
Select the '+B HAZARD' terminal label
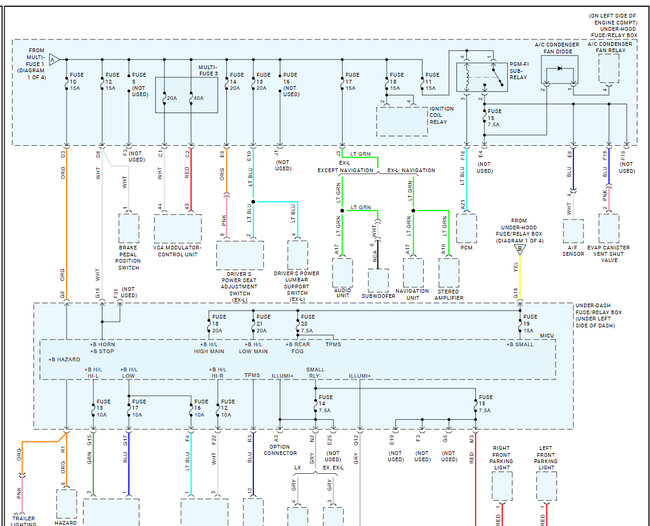[64, 359]
